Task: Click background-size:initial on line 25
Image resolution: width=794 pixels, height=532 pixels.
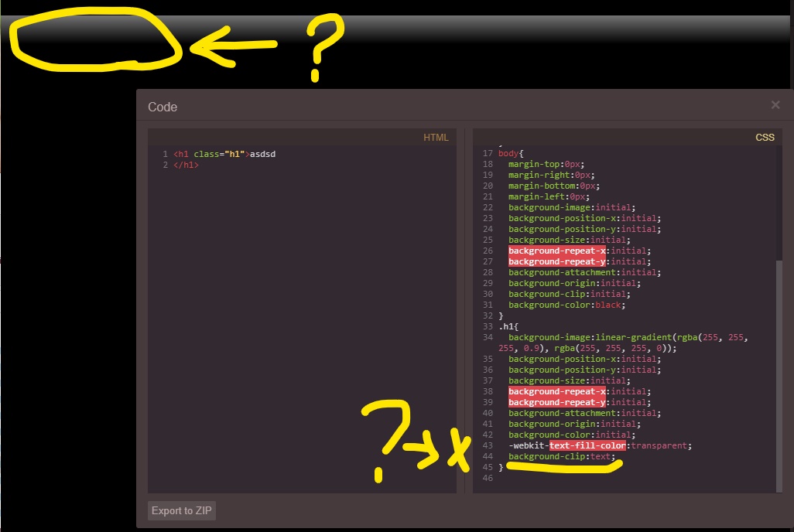Action: pos(569,240)
